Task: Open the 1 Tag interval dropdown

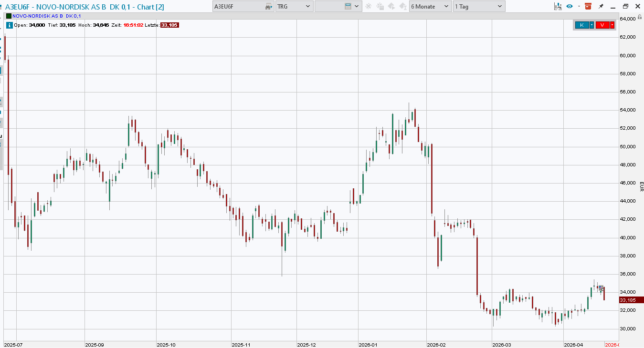Action: 479,6
